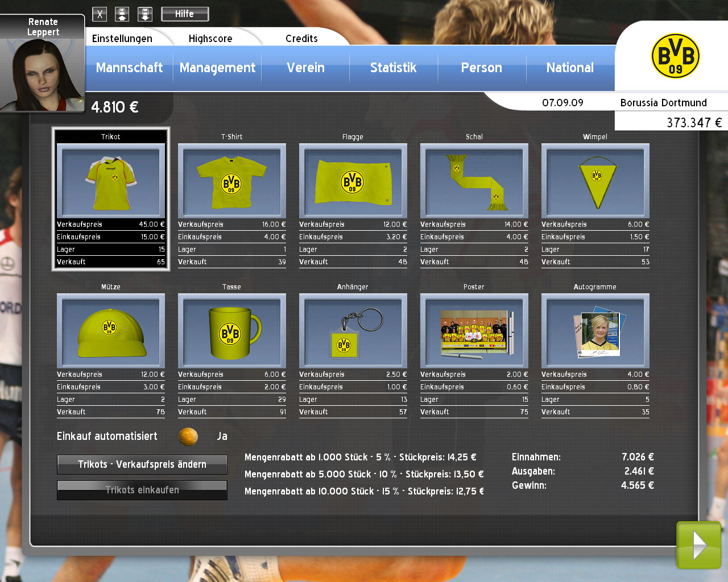Select the Tasse mug item
Image resolution: width=728 pixels, height=582 pixels.
click(x=231, y=331)
